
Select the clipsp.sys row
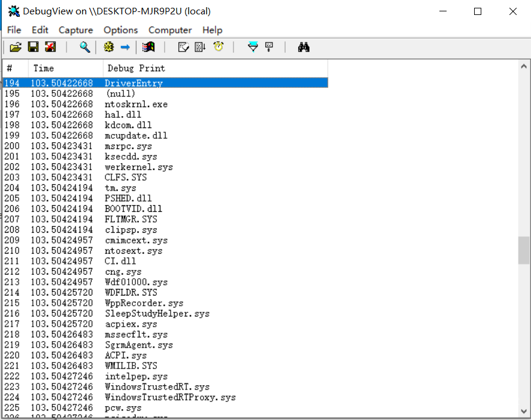pos(166,230)
